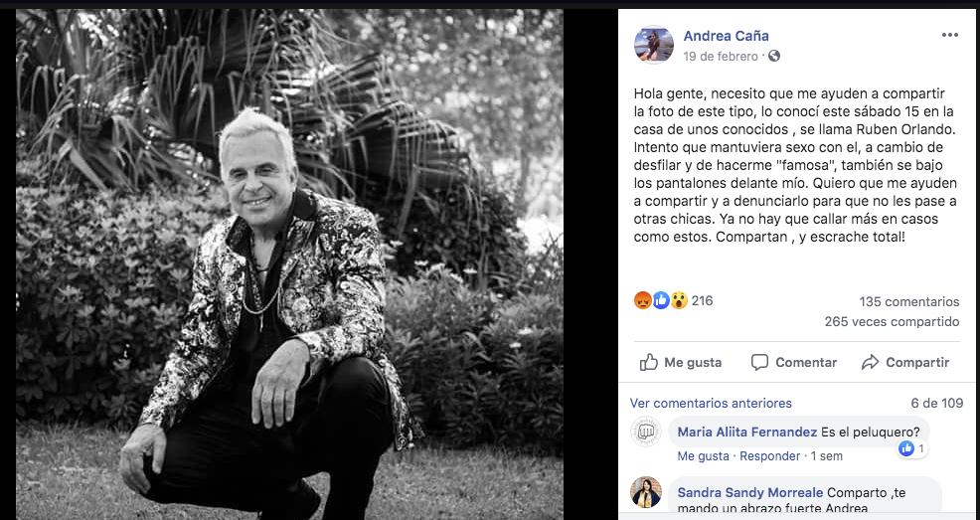Viewport: 980px width, 520px height.
Task: Expand Ver comentarios anteriores
Action: (x=711, y=403)
